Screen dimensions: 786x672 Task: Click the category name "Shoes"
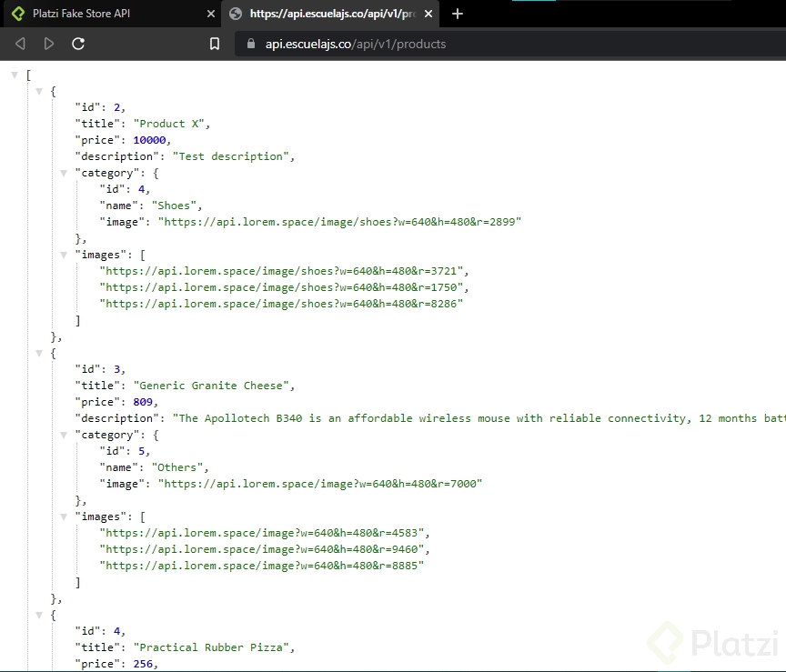click(x=174, y=206)
